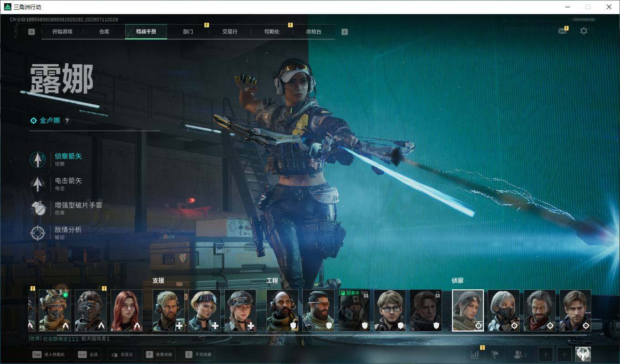The height and width of the screenshot is (364, 620).
Task: Click the question mark next to 金卢娜
Action: point(67,121)
